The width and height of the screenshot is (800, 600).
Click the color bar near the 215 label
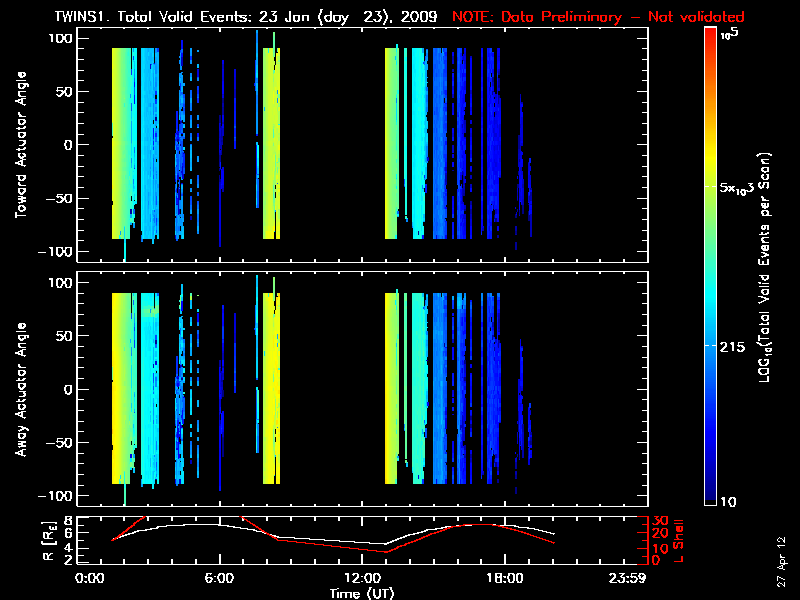[x=711, y=345]
